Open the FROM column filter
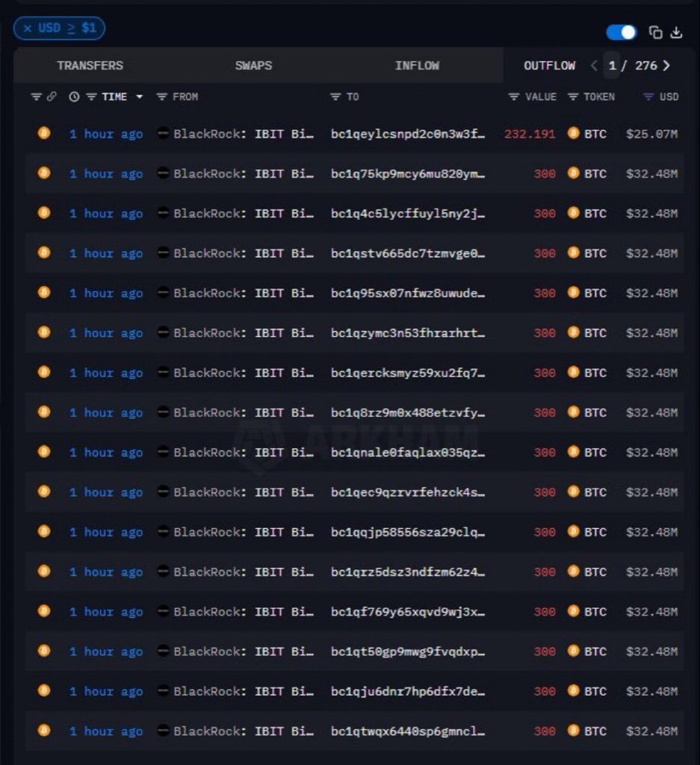 pos(162,96)
